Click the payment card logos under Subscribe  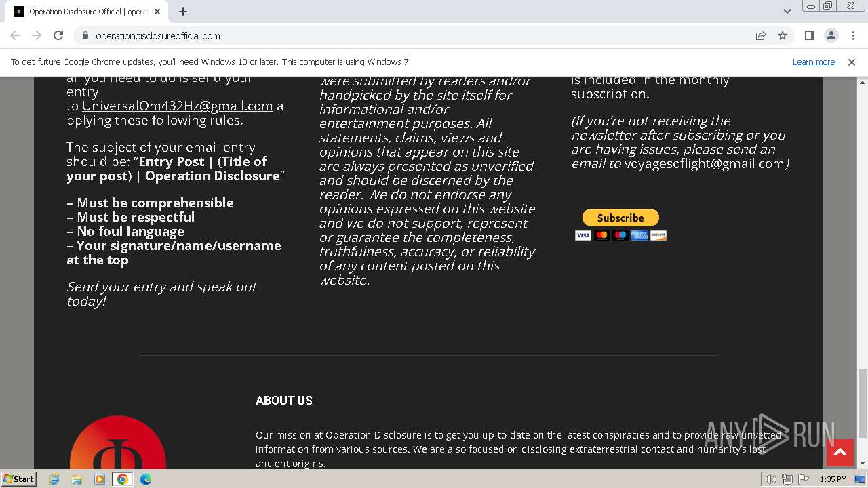(x=620, y=235)
